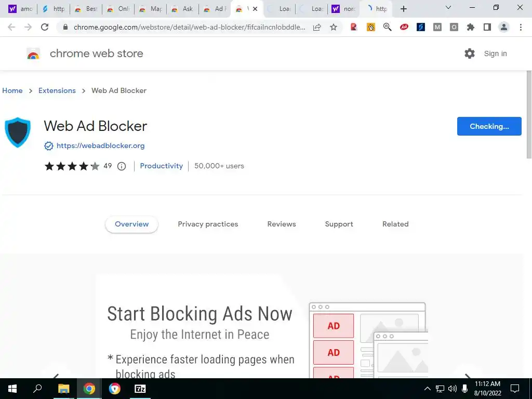This screenshot has width=532, height=399.
Task: Go to the Extensions breadcrumb link
Action: tap(57, 90)
